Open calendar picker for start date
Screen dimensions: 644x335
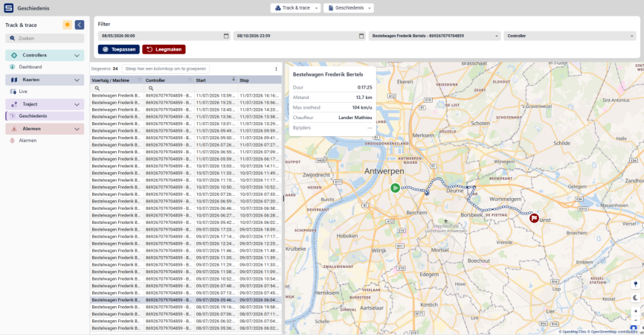click(x=226, y=36)
